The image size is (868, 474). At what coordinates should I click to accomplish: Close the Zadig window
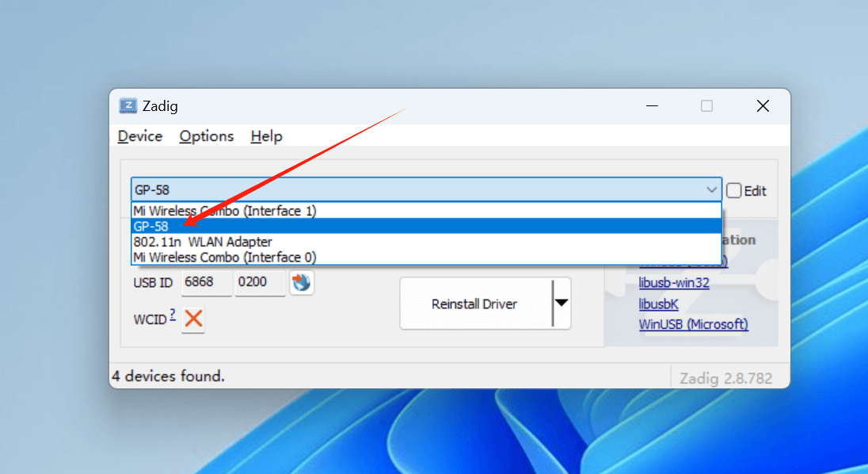pyautogui.click(x=763, y=105)
